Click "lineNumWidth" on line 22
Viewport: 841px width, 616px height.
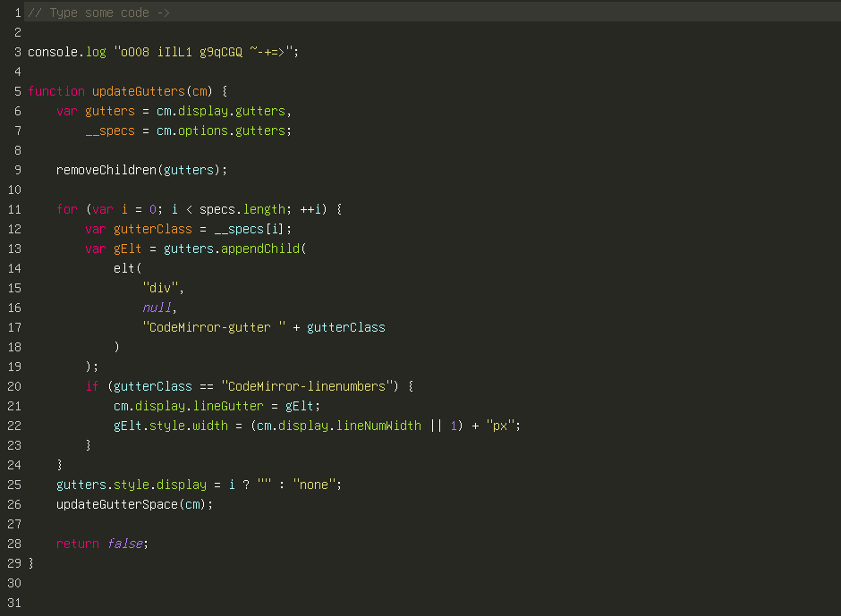tap(378, 426)
